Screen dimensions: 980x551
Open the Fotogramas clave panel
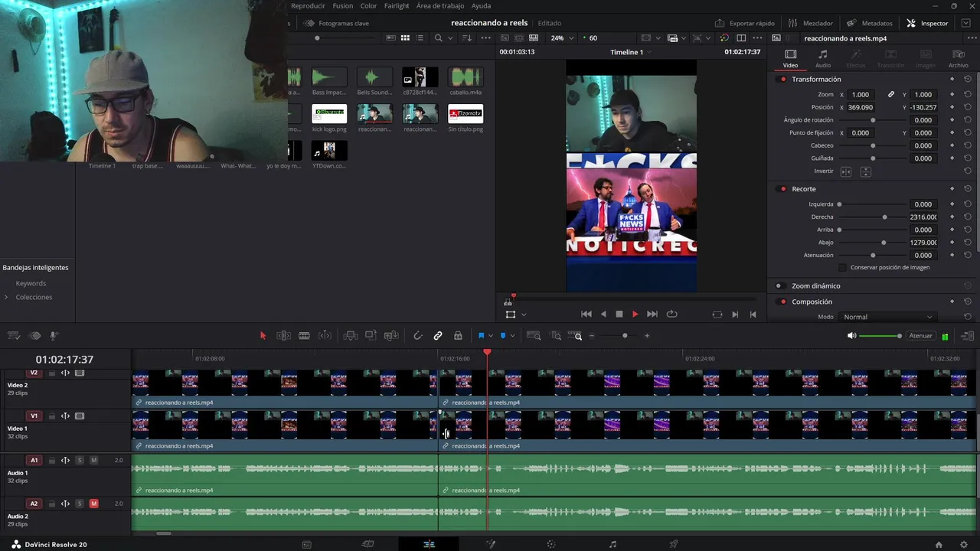[x=337, y=23]
